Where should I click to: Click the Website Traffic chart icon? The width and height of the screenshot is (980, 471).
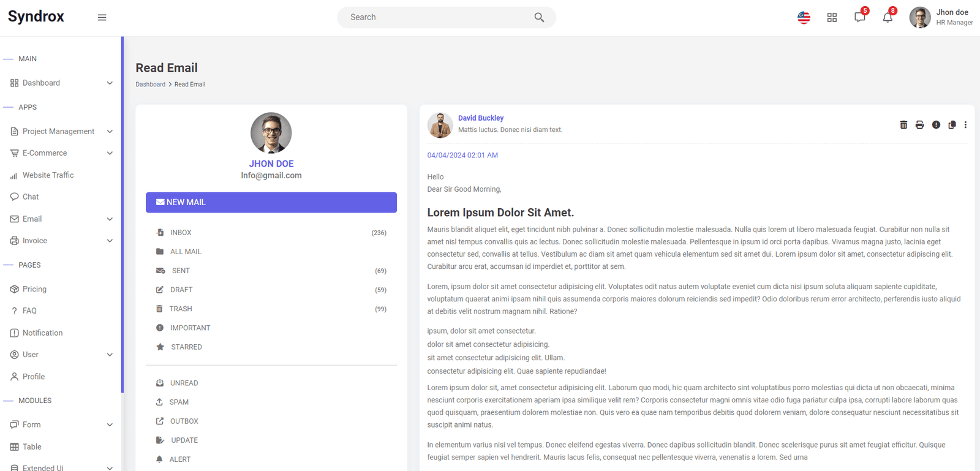pyautogui.click(x=14, y=175)
